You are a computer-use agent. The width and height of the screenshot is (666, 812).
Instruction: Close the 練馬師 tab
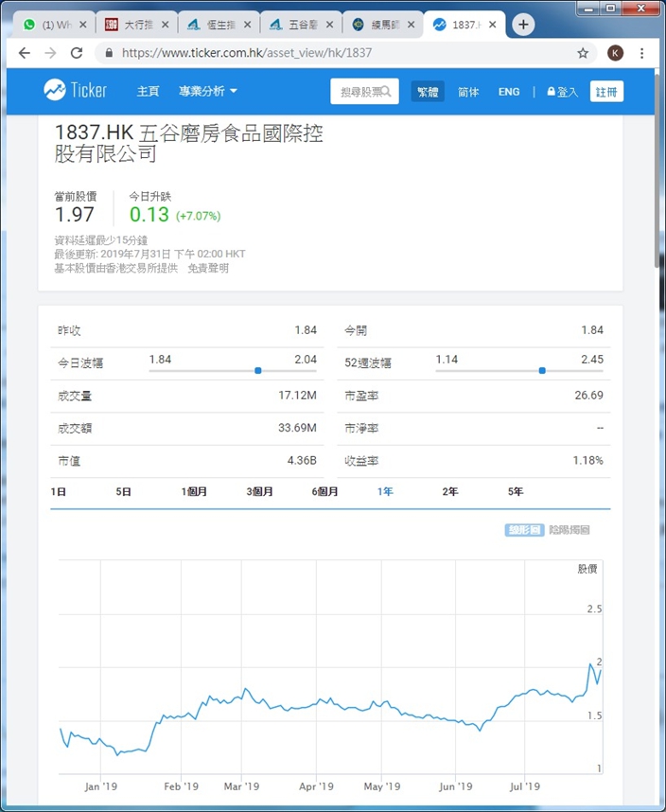[411, 25]
